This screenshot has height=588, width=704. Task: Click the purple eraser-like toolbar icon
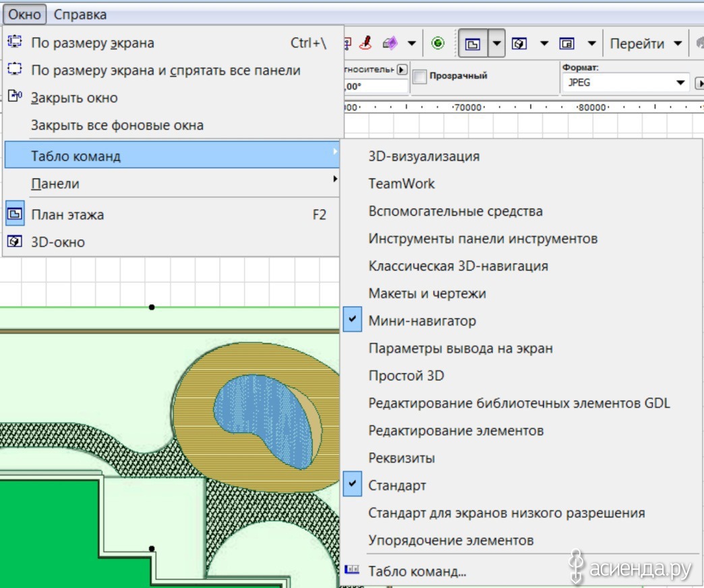(390, 43)
